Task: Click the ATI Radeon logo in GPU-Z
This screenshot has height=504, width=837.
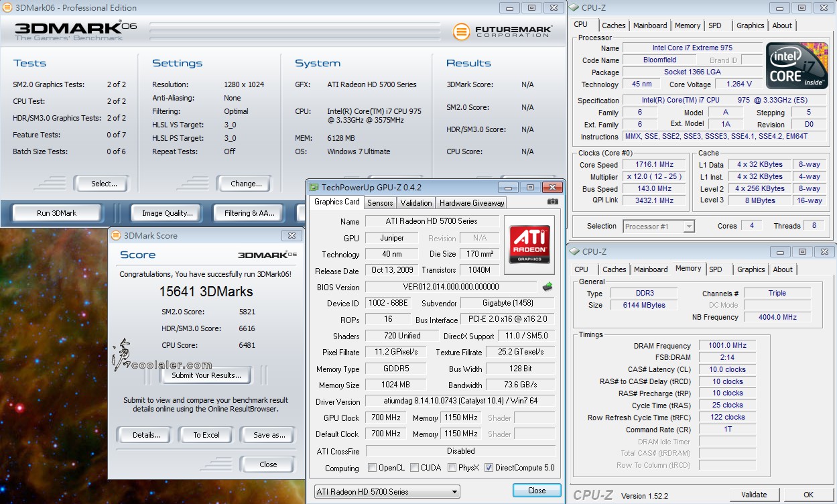Action: click(x=531, y=244)
